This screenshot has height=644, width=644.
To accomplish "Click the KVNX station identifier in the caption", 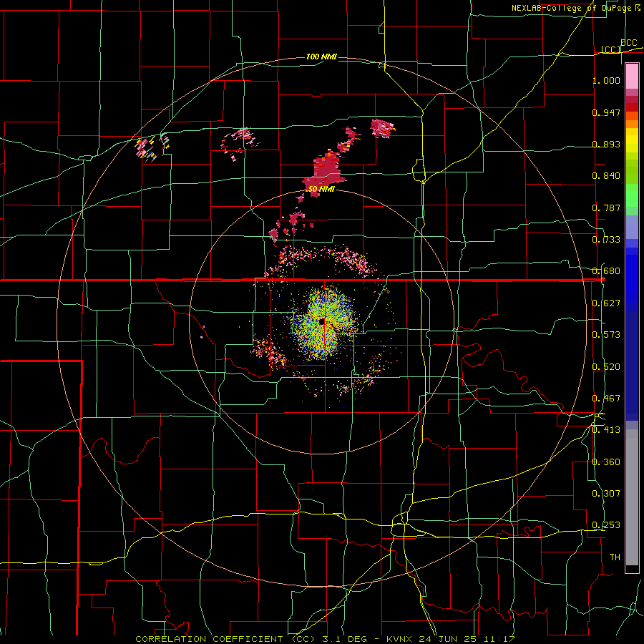I will pos(401,639).
